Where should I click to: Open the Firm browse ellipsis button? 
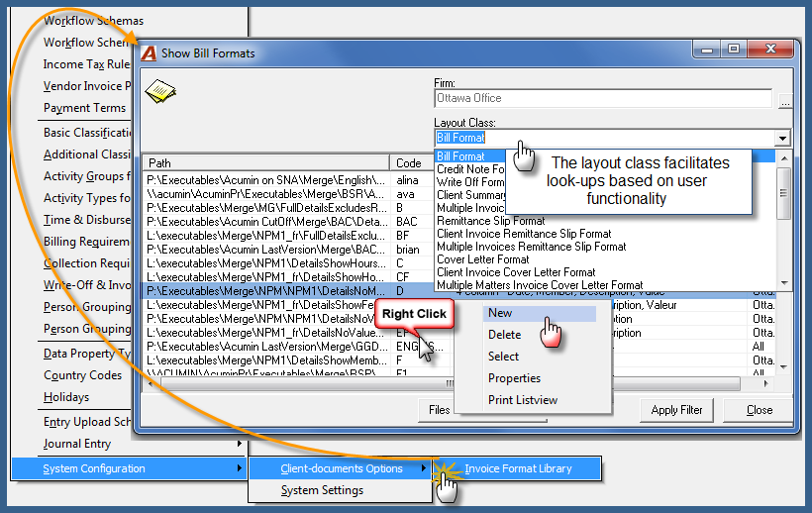785,102
